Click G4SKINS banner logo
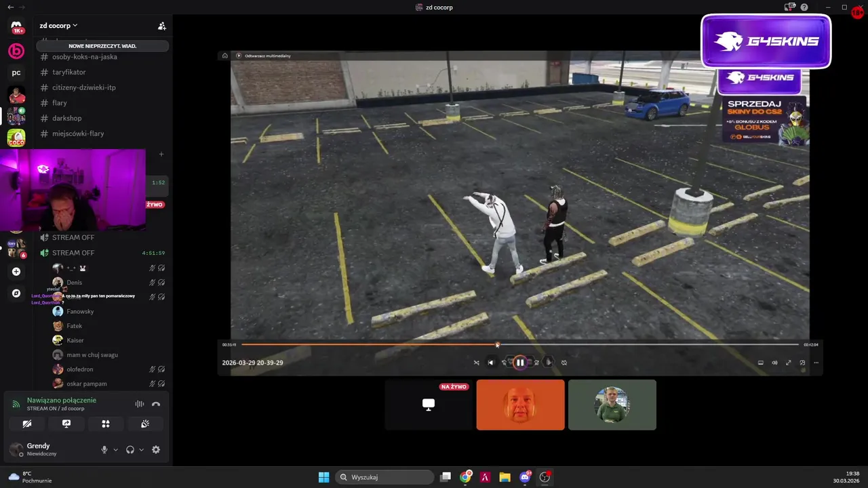Image resolution: width=868 pixels, height=488 pixels. tap(766, 41)
